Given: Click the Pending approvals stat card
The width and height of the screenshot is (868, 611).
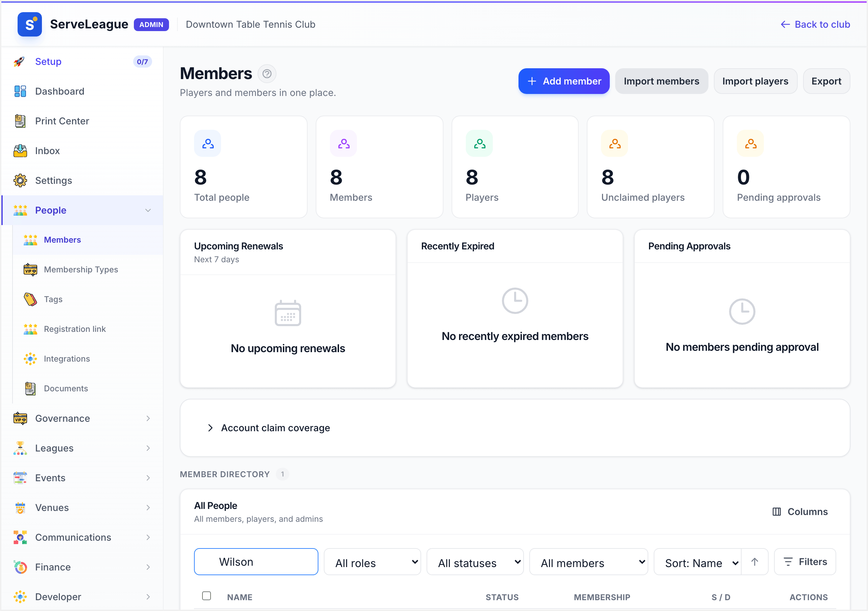Looking at the screenshot, I should click(x=786, y=167).
